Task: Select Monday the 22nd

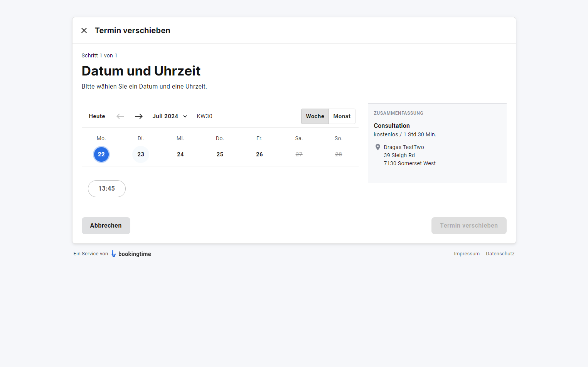Action: click(101, 154)
